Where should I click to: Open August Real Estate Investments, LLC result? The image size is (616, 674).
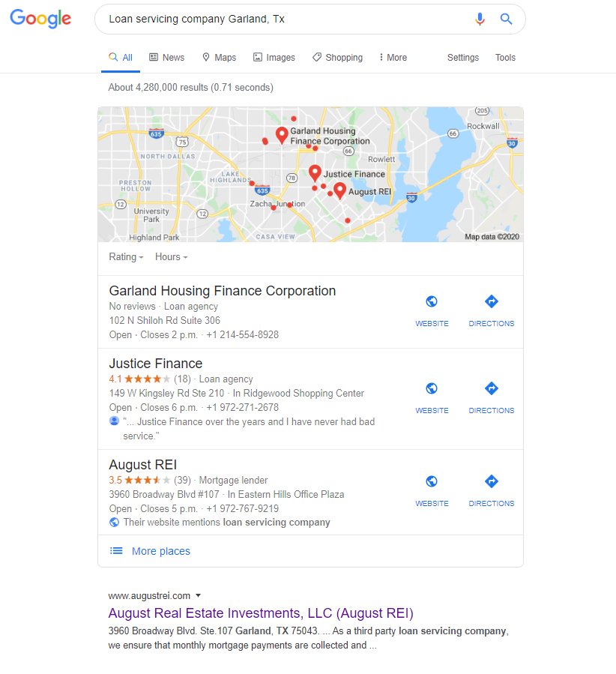coord(261,613)
